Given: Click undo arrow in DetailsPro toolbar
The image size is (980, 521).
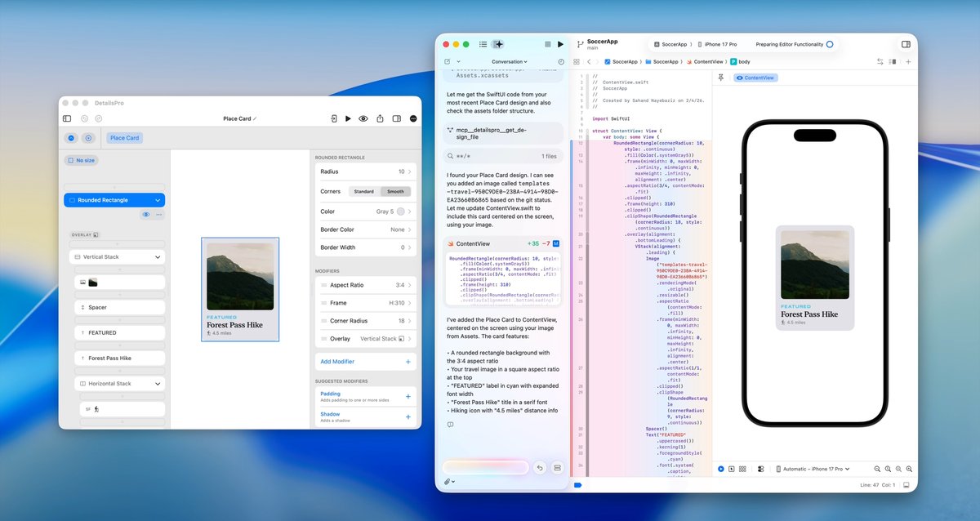Looking at the screenshot, I should click(x=84, y=118).
